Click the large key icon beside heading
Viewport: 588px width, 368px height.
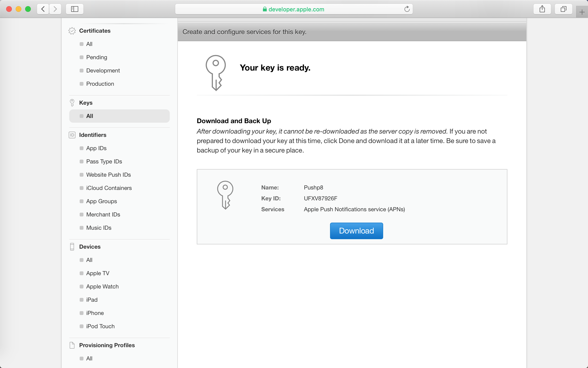216,73
